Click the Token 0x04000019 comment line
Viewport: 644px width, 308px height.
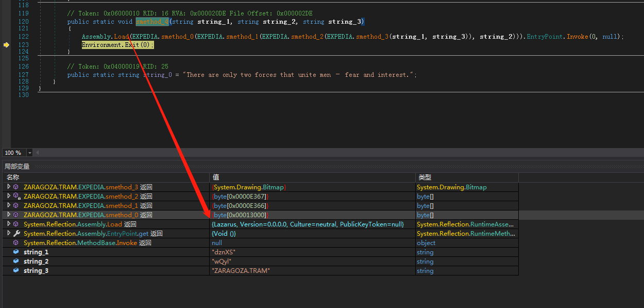(117, 67)
